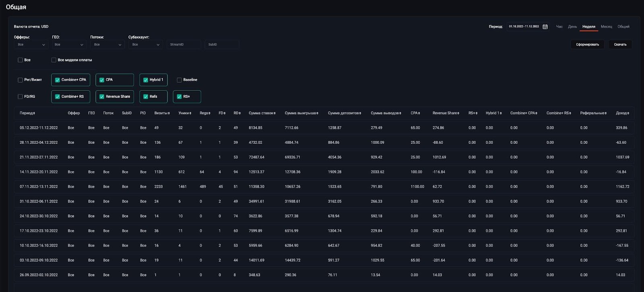Screen dimensions: 644x292
Task: Sort by Combine+ RS column header
Action: click(x=559, y=113)
